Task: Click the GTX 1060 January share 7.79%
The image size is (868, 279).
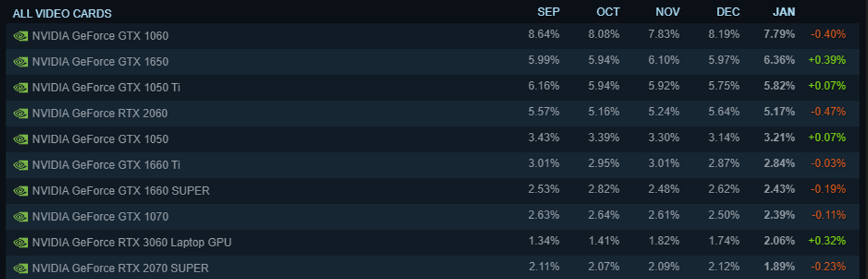Action: coord(779,34)
